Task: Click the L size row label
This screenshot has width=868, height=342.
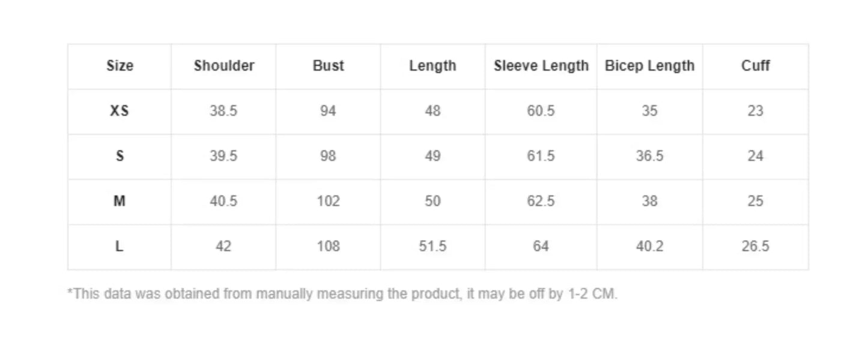Action: (x=120, y=246)
